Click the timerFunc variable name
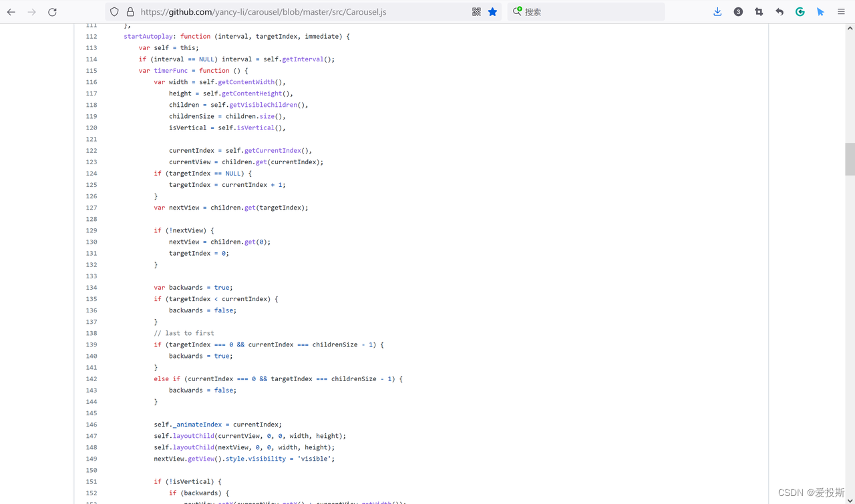 [171, 71]
